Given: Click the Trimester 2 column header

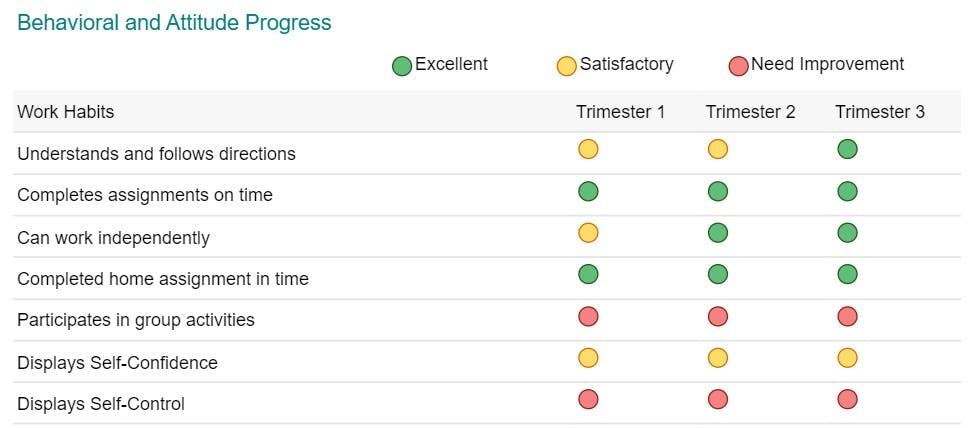Looking at the screenshot, I should (x=750, y=112).
